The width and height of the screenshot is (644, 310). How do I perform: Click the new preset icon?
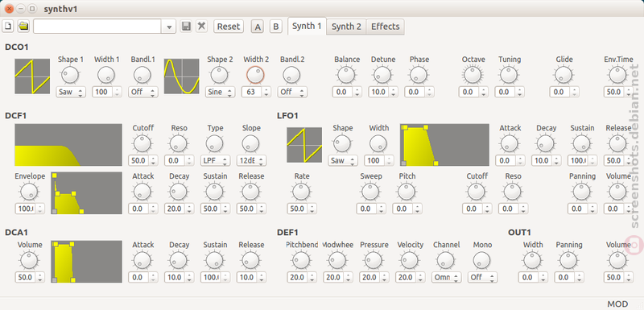(8, 27)
